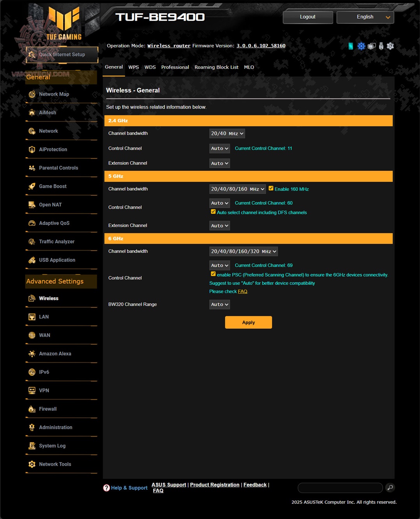Toggle Enable 160 MHz checkbox
This screenshot has height=519, width=420.
271,188
